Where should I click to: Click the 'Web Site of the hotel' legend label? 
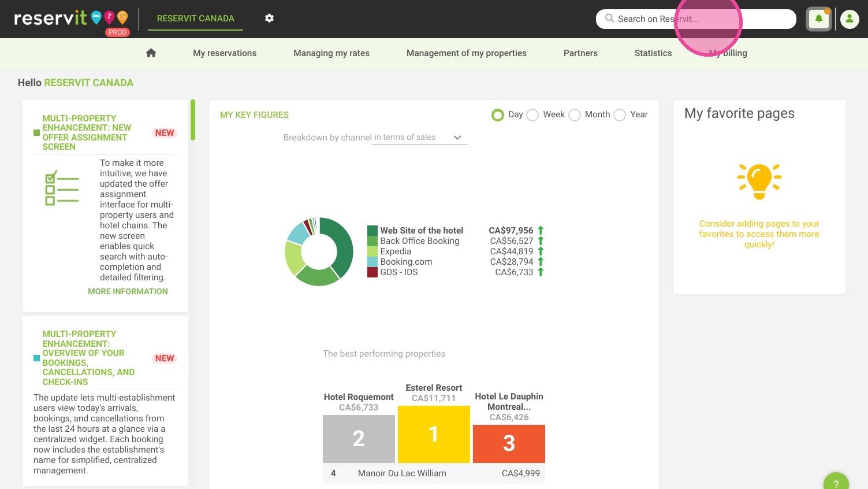click(422, 230)
